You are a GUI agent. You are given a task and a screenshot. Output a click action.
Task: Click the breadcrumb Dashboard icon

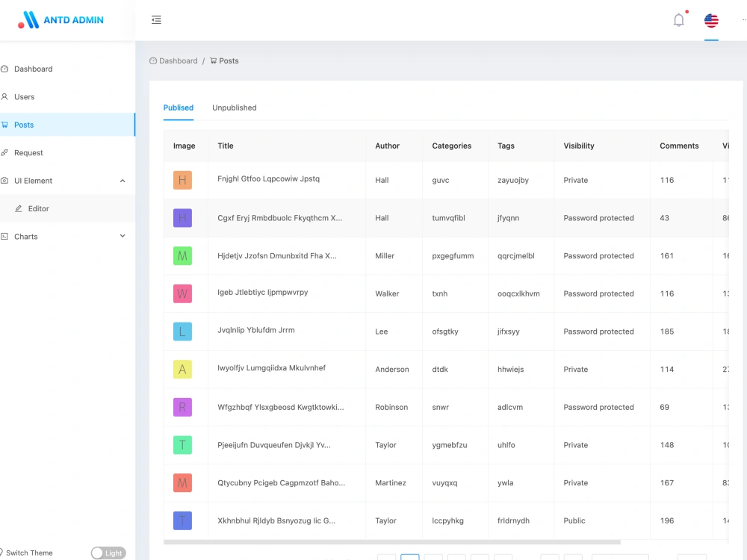click(153, 61)
